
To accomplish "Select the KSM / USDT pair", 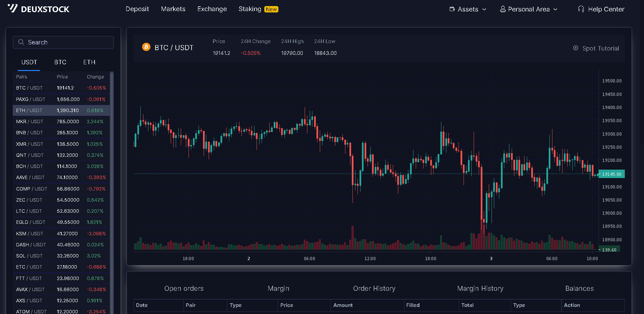I will coord(61,234).
